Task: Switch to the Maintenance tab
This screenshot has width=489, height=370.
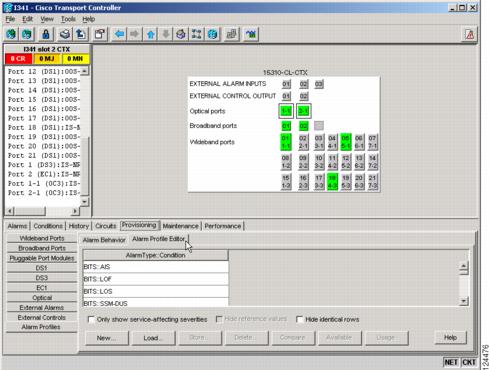Action: pos(180,226)
